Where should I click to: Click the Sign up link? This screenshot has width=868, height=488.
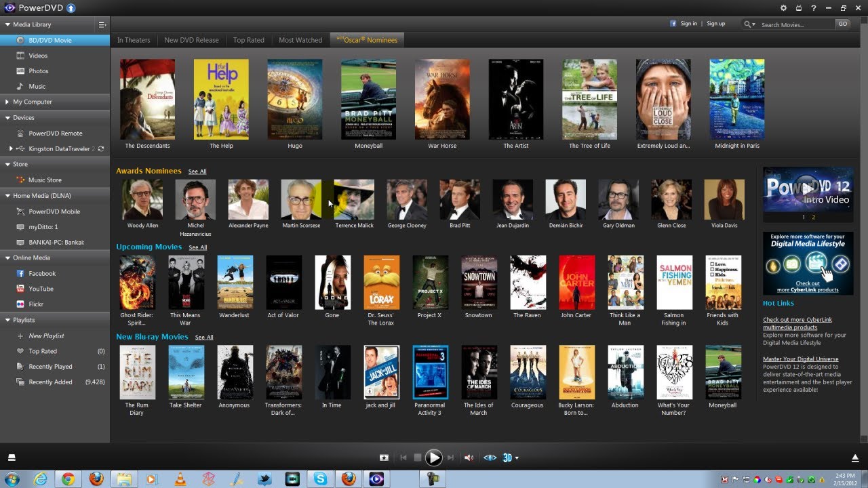[716, 24]
